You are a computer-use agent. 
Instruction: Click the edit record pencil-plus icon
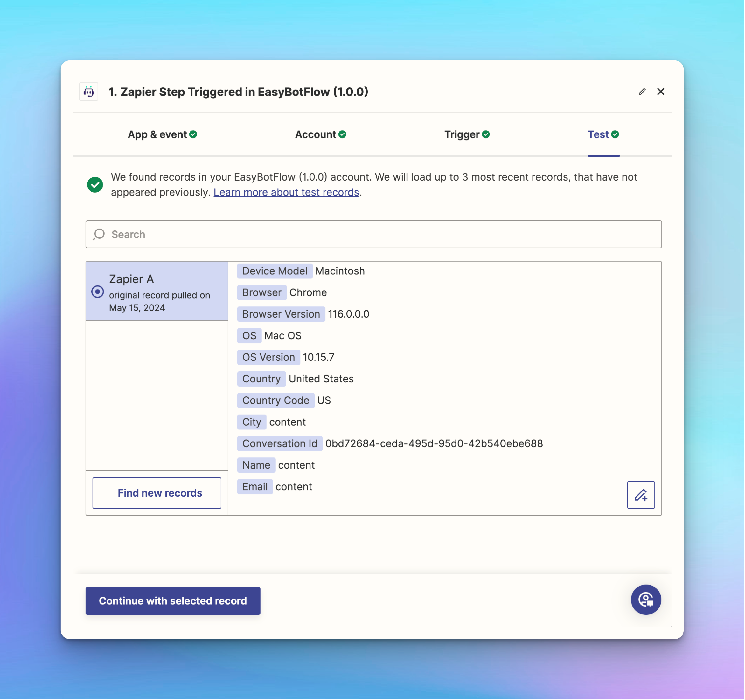(x=641, y=495)
